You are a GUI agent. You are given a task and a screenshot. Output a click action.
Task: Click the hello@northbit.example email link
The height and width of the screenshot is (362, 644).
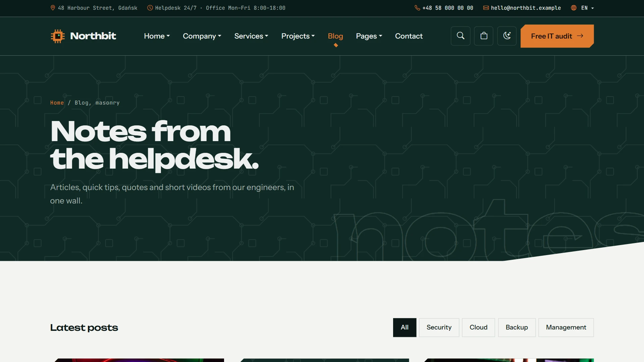[x=526, y=8]
